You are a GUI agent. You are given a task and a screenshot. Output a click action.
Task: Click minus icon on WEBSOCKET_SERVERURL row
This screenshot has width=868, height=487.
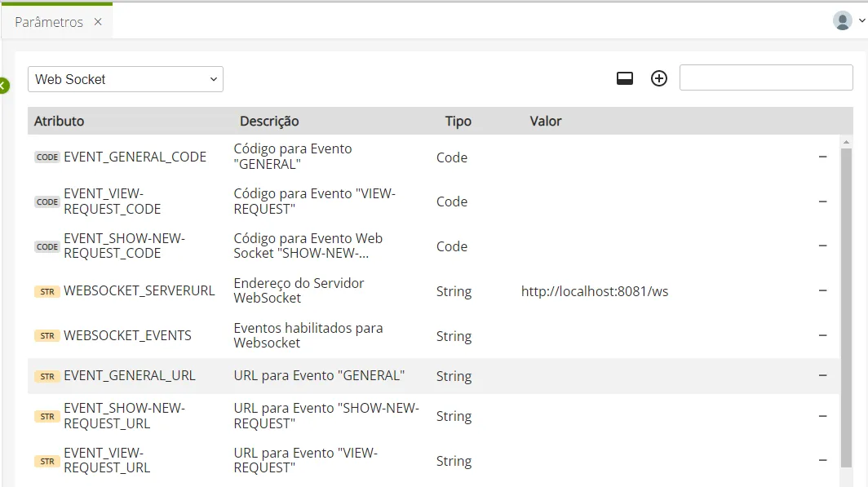822,290
